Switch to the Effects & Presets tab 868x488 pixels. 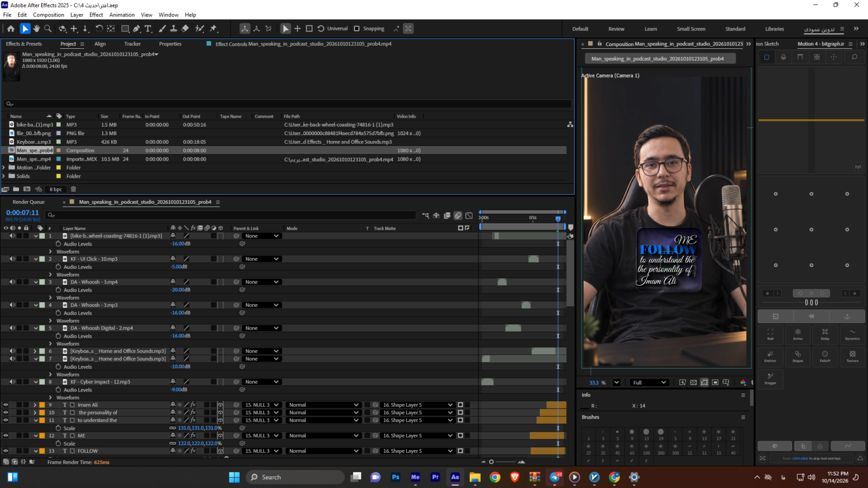(24, 44)
